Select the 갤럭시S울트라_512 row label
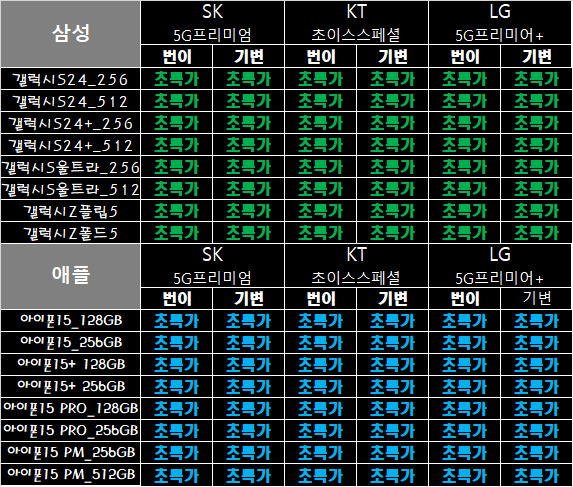 coord(71,189)
